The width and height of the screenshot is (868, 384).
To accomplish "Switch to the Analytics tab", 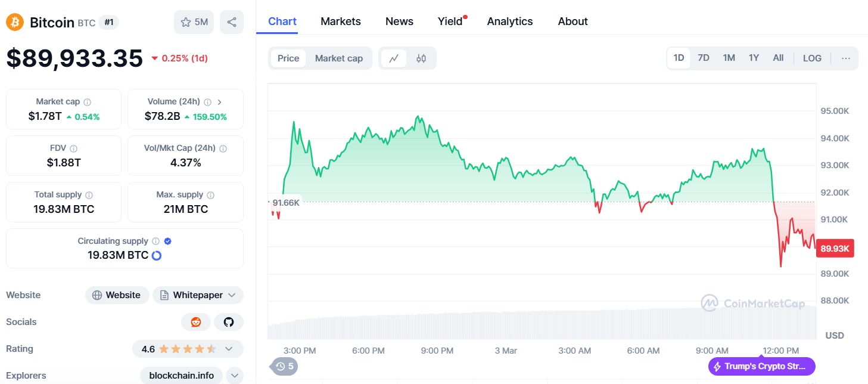I will [510, 21].
